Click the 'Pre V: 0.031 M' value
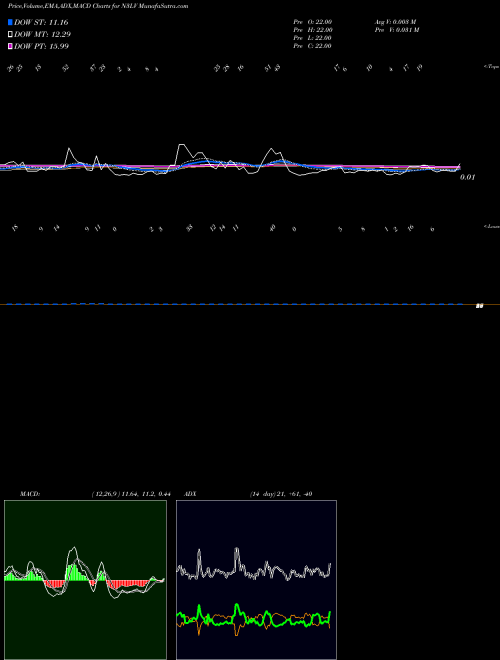The height and width of the screenshot is (660, 500). [x=398, y=30]
